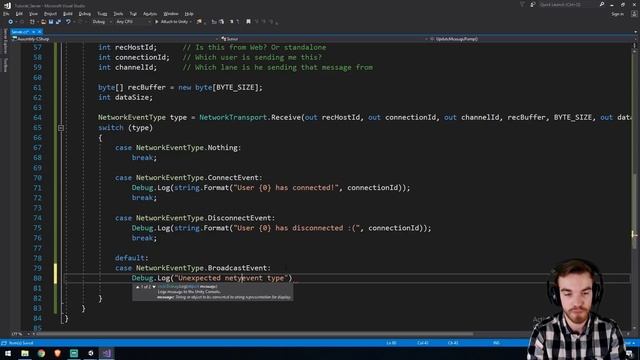Image resolution: width=640 pixels, height=360 pixels.
Task: Open the editor zoom percentage dropdown
Action: 20,334
